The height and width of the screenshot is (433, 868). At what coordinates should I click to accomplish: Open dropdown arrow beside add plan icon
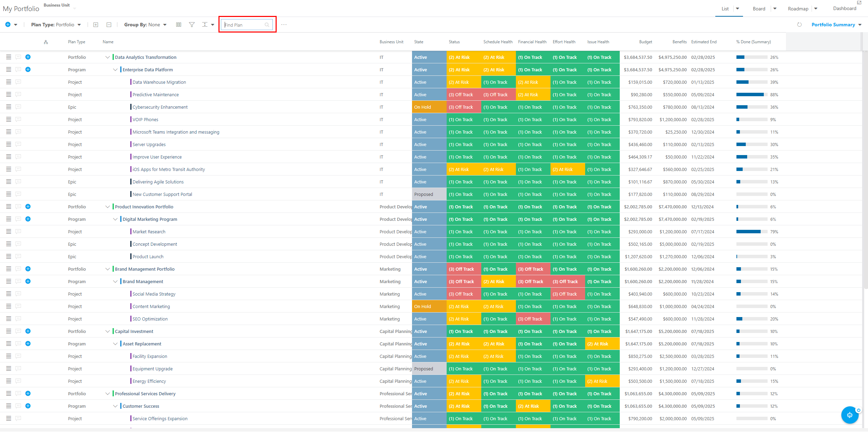[16, 25]
